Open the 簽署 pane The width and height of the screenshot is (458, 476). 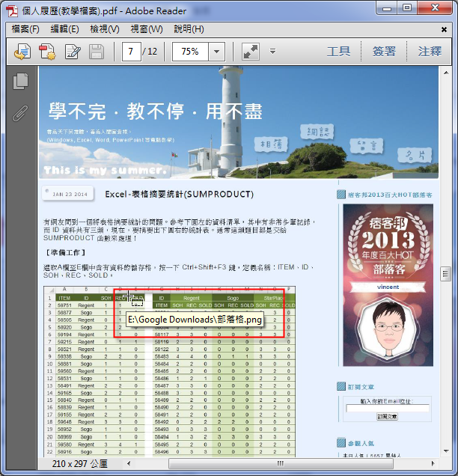tap(384, 52)
